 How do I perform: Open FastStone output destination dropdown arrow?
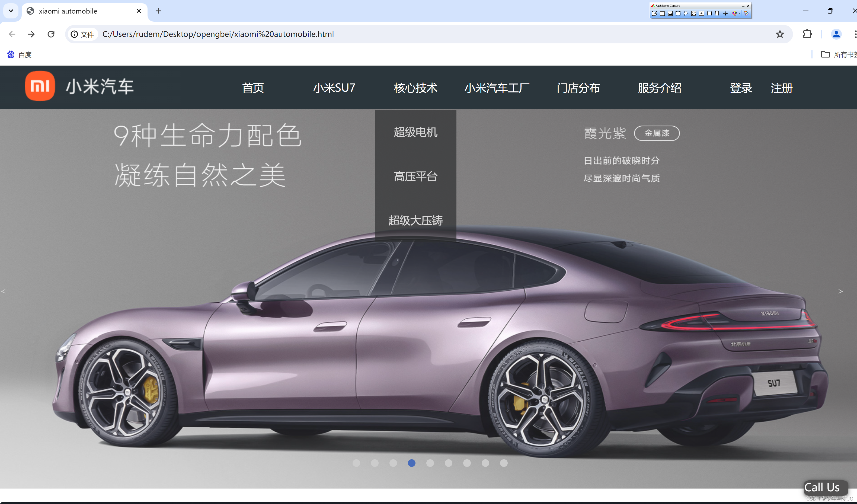pos(739,13)
